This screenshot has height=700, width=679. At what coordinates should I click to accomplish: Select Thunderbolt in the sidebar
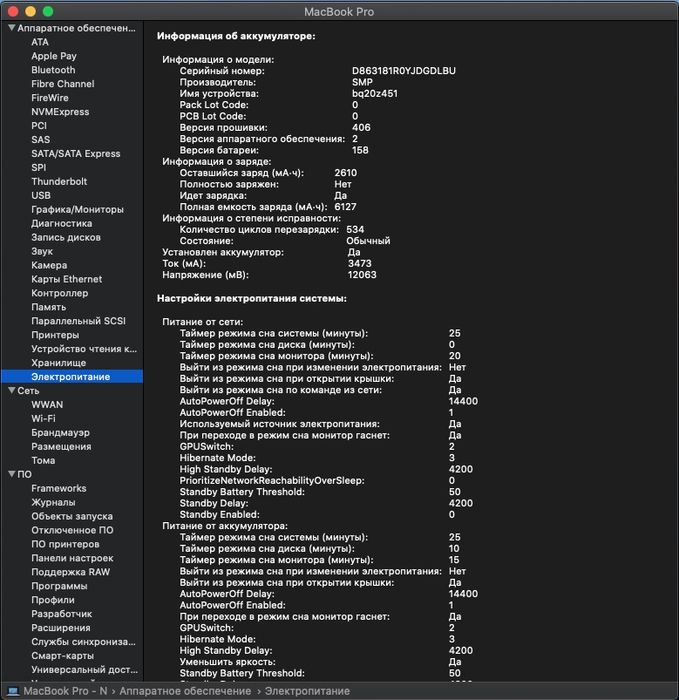(59, 182)
